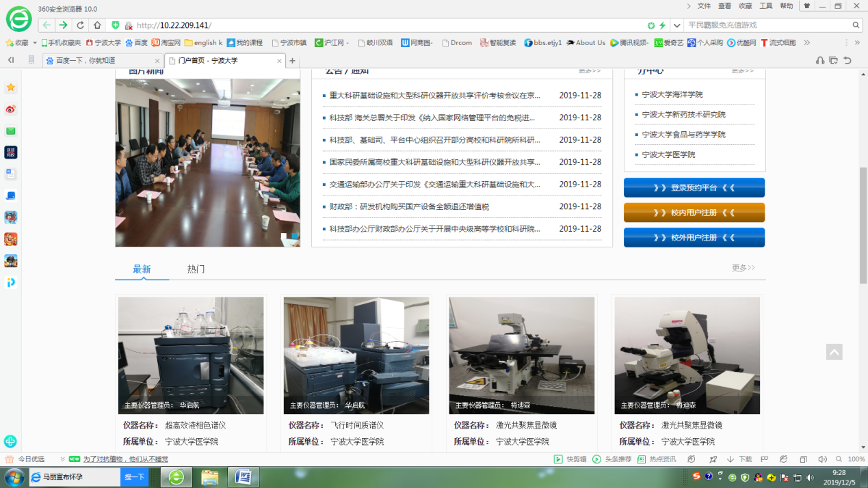Open the 工具 menu in browser
868x488 pixels.
tap(766, 6)
